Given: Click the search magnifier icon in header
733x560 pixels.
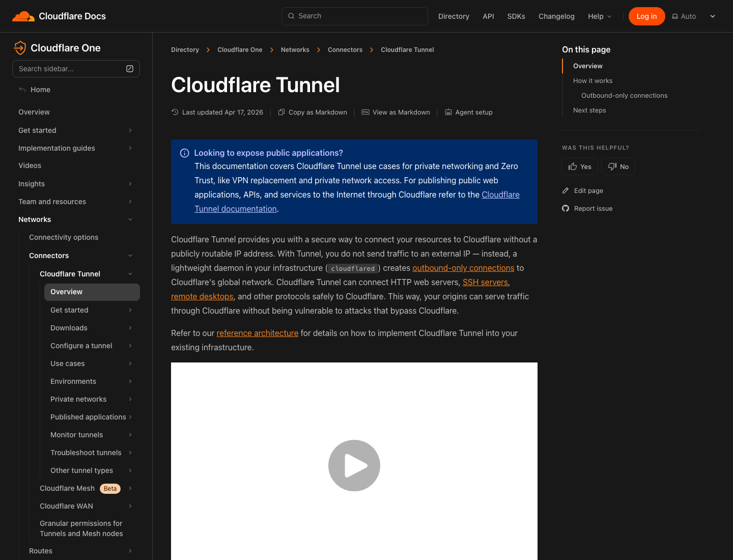Looking at the screenshot, I should click(x=291, y=16).
